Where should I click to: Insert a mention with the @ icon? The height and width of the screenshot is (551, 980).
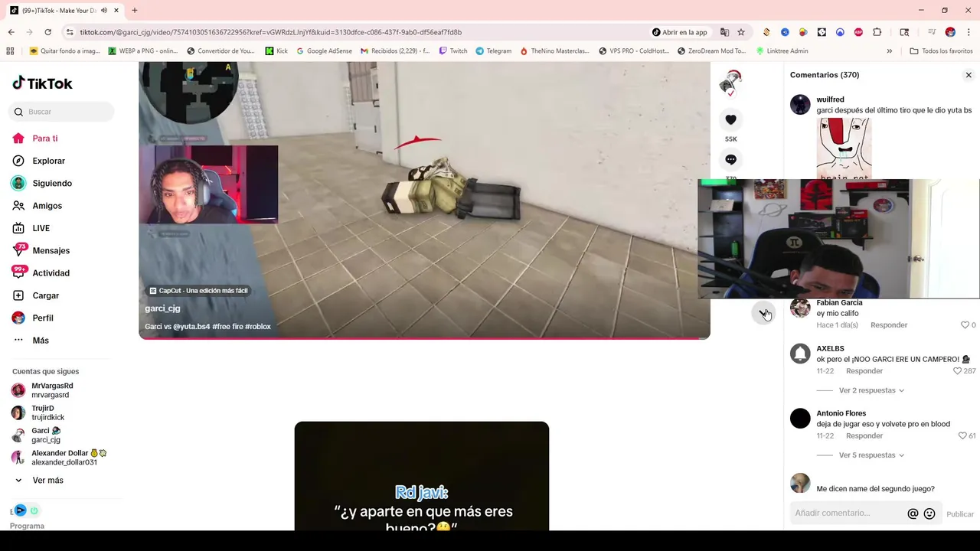pos(913,514)
